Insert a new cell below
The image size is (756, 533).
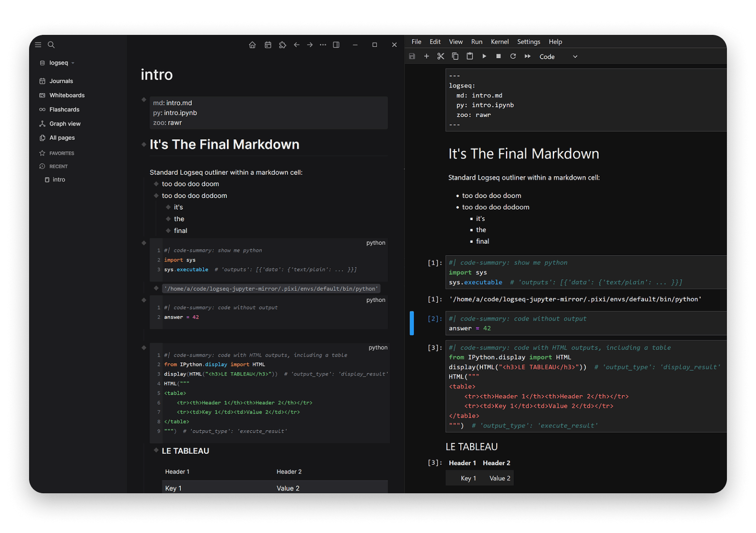pyautogui.click(x=426, y=56)
